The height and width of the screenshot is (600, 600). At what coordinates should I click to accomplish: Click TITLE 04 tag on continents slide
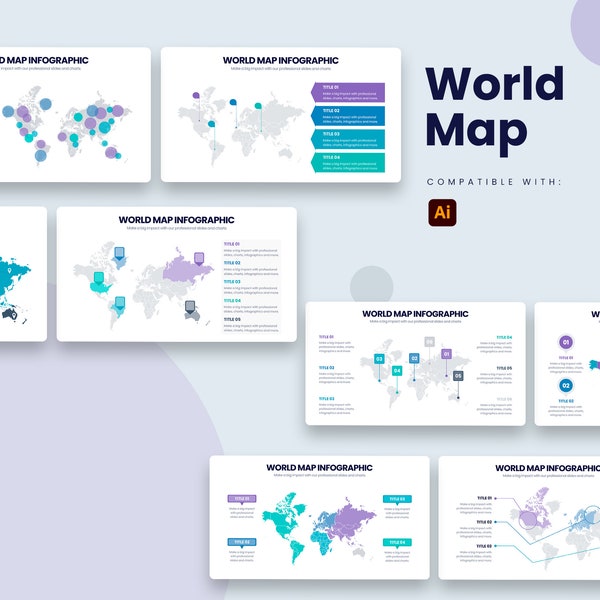[x=397, y=543]
